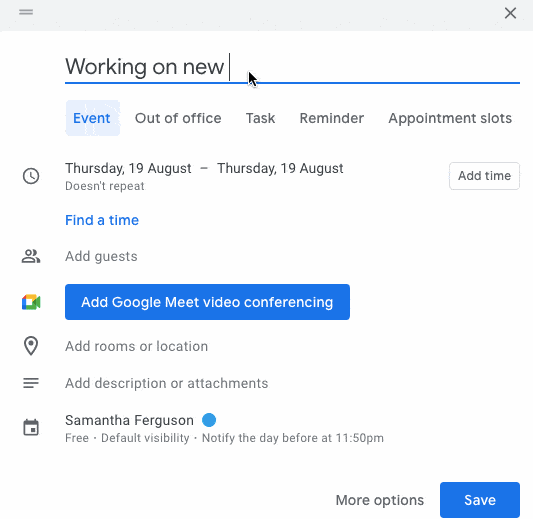The width and height of the screenshot is (533, 519).
Task: Open the Free, Default visibility settings line
Action: coord(224,438)
